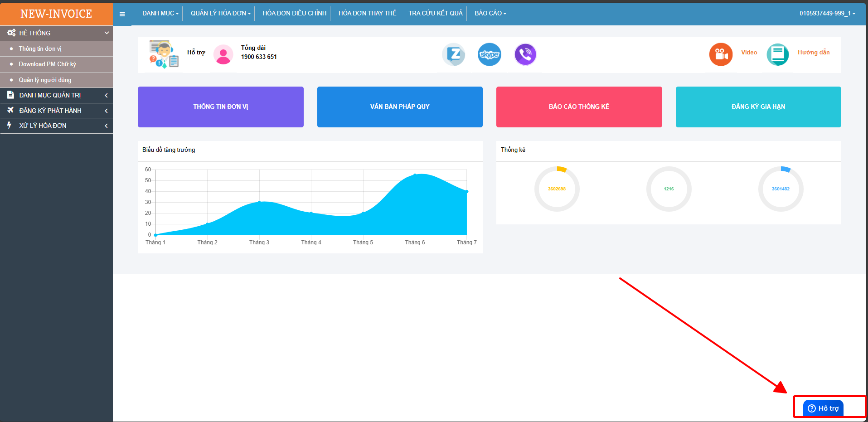This screenshot has height=422, width=868.
Task: Click the Tháng 1 axis label
Action: pyautogui.click(x=155, y=243)
